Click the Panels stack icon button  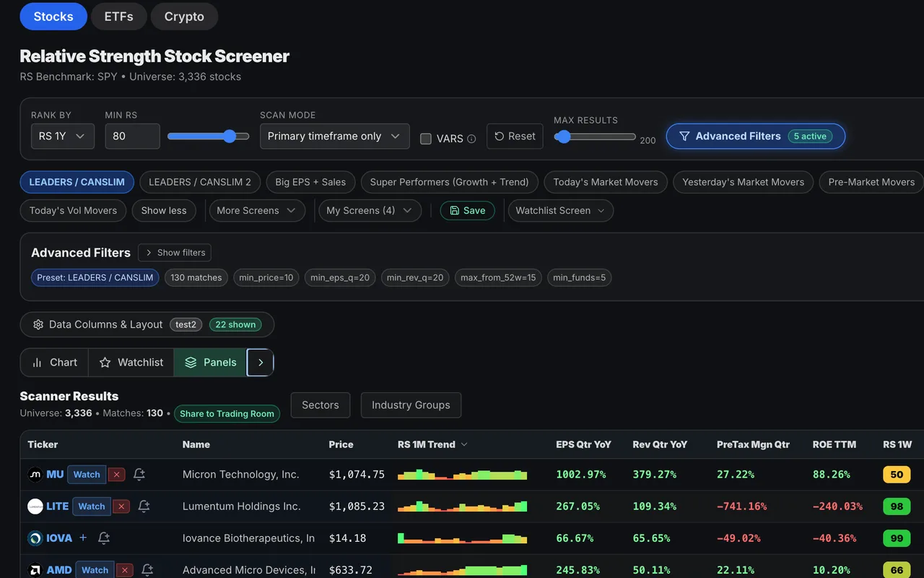tap(210, 363)
